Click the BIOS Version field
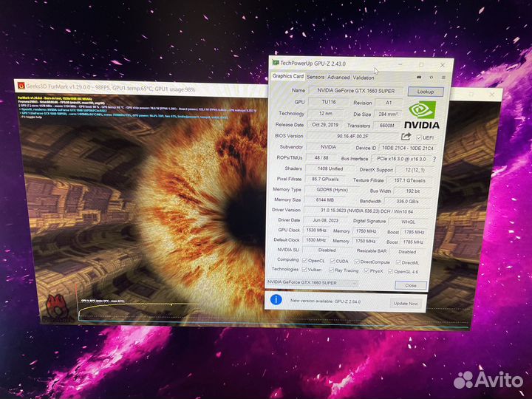This screenshot has width=532, height=399. click(x=353, y=136)
